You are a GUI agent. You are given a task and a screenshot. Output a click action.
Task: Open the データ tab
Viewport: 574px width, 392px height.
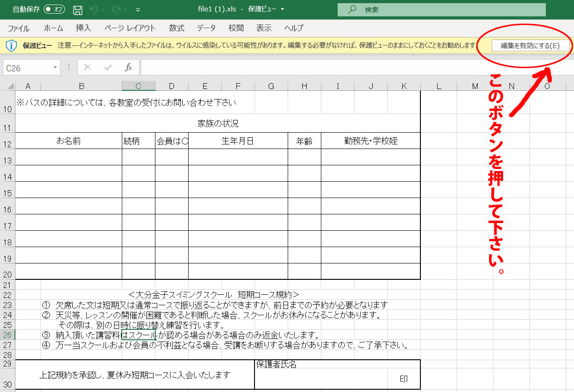pyautogui.click(x=206, y=28)
